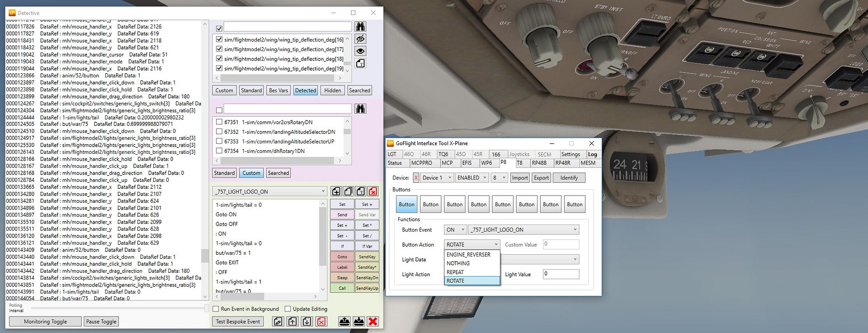Uncheck wing_tip_deflection_deg[16] checkbox
The width and height of the screenshot is (868, 333).
[219, 39]
